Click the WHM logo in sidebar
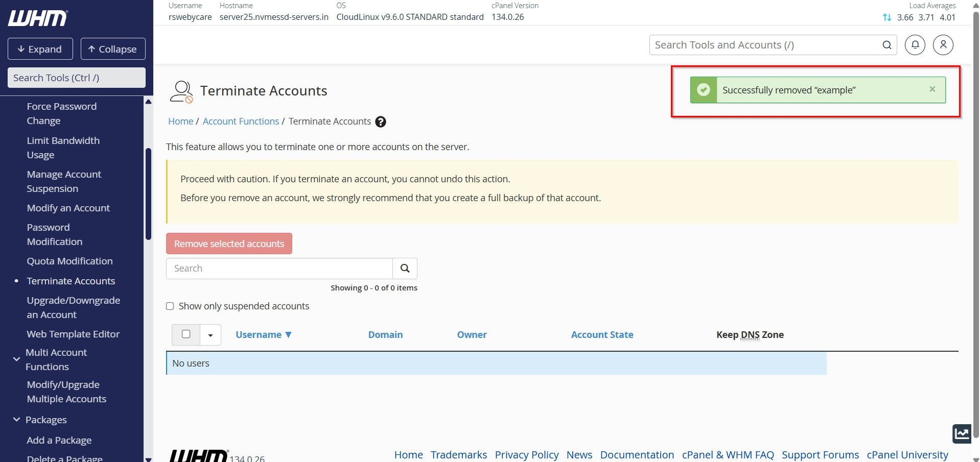This screenshot has height=462, width=980. (x=38, y=18)
